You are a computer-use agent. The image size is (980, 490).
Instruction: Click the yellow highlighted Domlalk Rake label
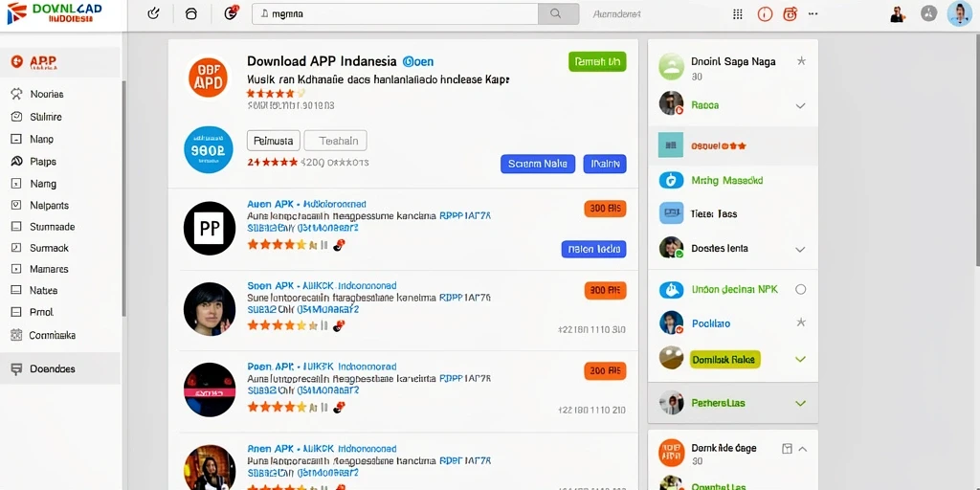(x=724, y=360)
